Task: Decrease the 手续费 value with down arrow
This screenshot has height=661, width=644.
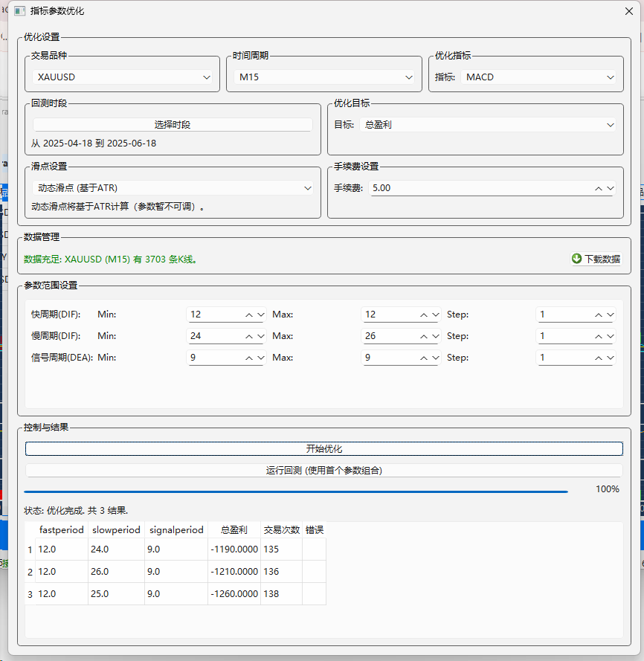Action: coord(611,188)
